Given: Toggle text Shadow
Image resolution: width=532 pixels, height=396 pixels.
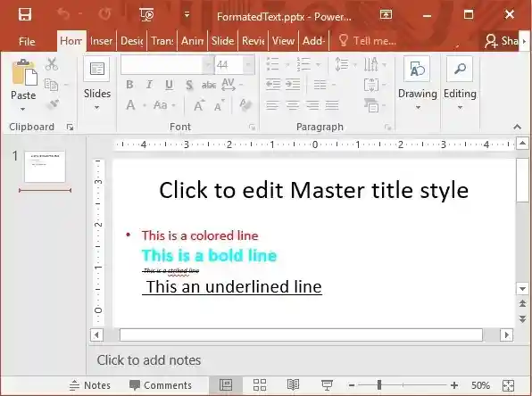Looking at the screenshot, I should click(x=189, y=85).
